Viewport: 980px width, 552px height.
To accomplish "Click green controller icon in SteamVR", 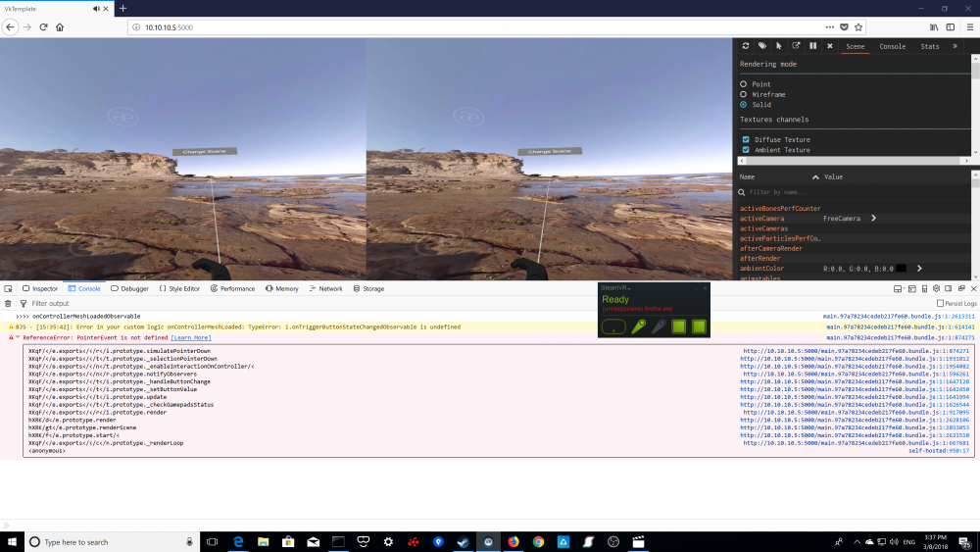I will tap(638, 326).
